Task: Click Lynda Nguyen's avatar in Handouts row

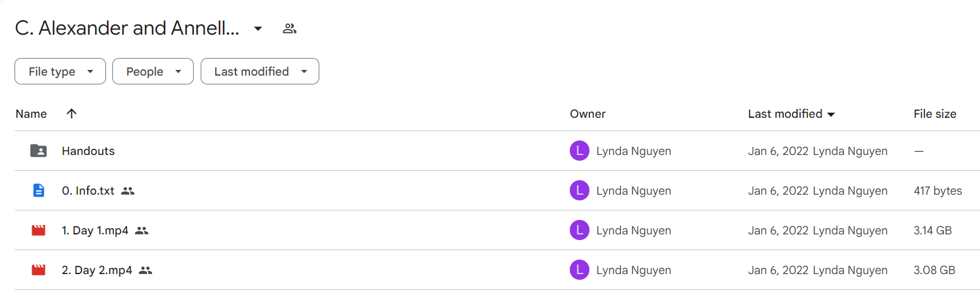Action: tap(579, 151)
